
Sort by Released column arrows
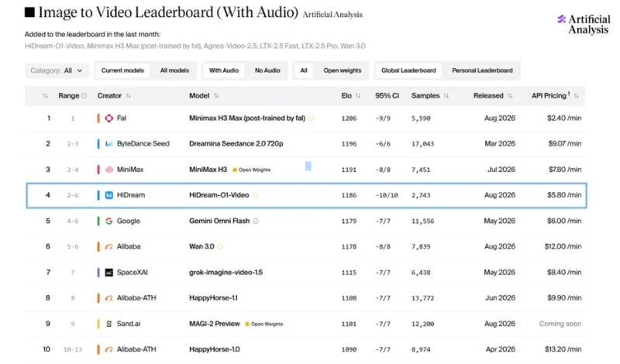tap(510, 95)
